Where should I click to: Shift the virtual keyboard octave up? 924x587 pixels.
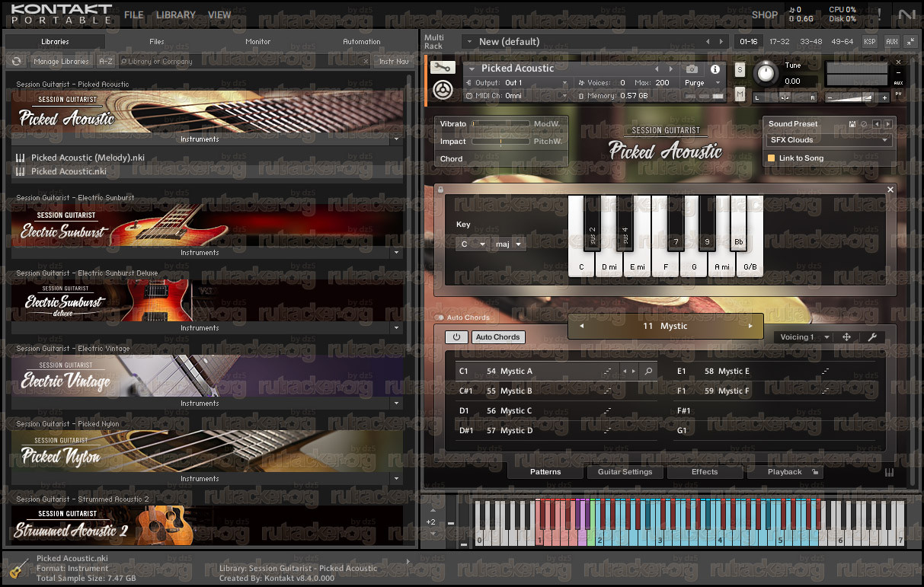click(433, 511)
